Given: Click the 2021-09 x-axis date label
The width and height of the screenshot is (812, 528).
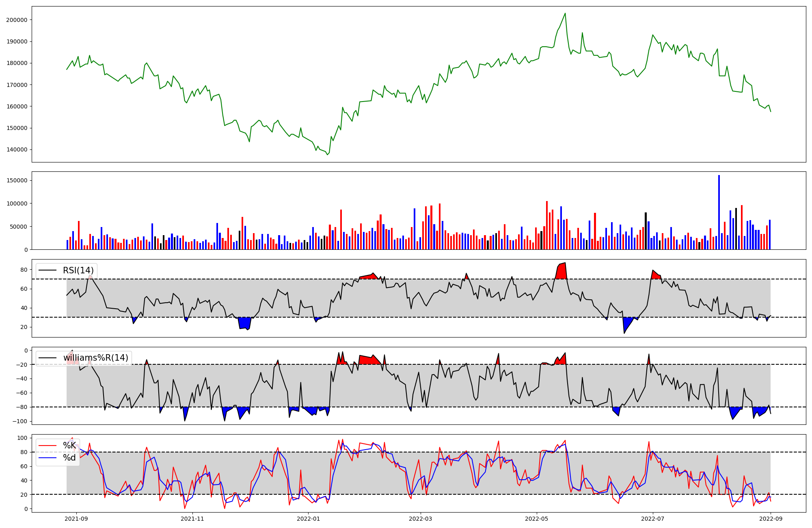Looking at the screenshot, I should (76, 519).
